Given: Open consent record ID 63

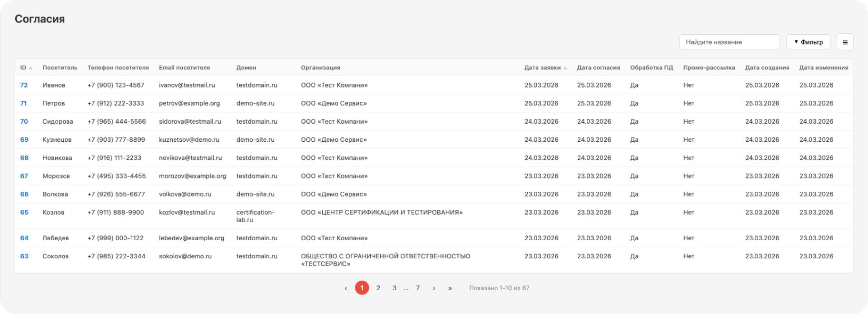Looking at the screenshot, I should pyautogui.click(x=24, y=256).
